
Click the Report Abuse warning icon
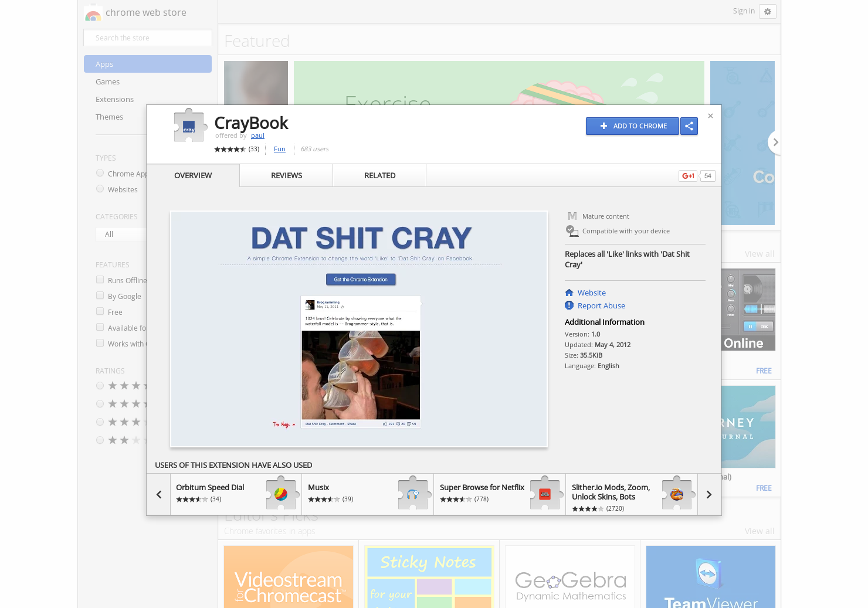[x=569, y=305]
